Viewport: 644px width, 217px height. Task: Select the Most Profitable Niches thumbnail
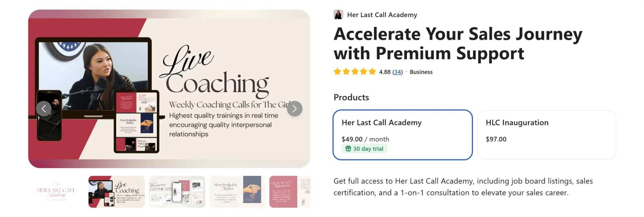[237, 192]
